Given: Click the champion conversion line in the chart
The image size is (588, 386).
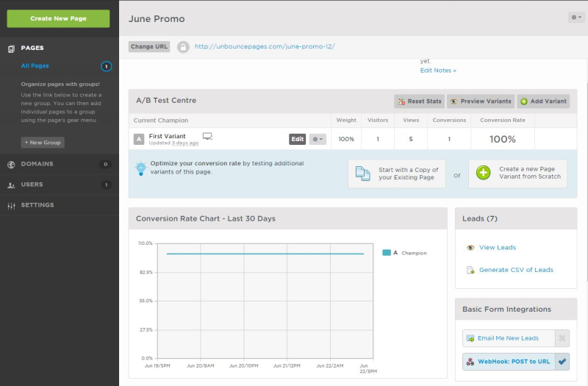Looking at the screenshot, I should click(x=265, y=254).
